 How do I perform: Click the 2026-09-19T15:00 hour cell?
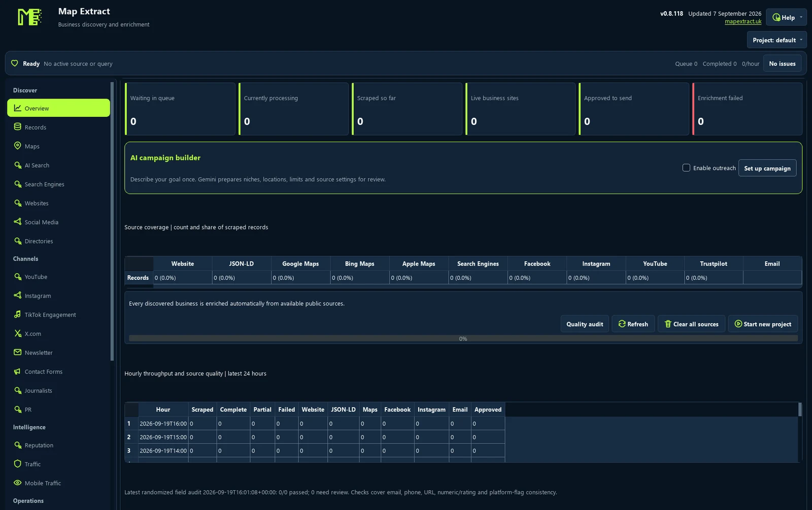[163, 437]
